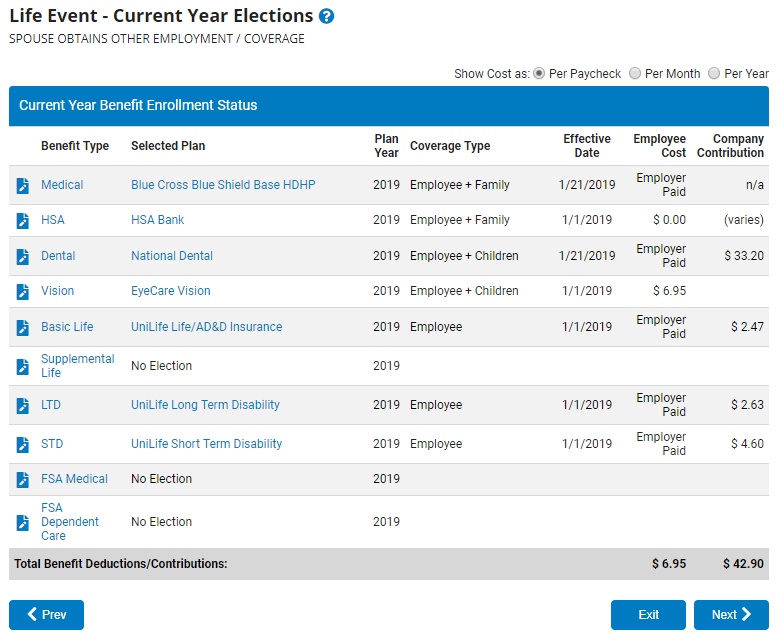
Task: Click the help question mark icon
Action: 326,17
